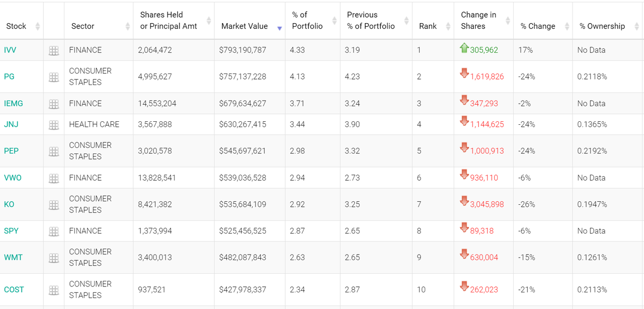Open the grid icon in the SPY row
Viewport: 644px width, 309px height.
click(x=54, y=231)
